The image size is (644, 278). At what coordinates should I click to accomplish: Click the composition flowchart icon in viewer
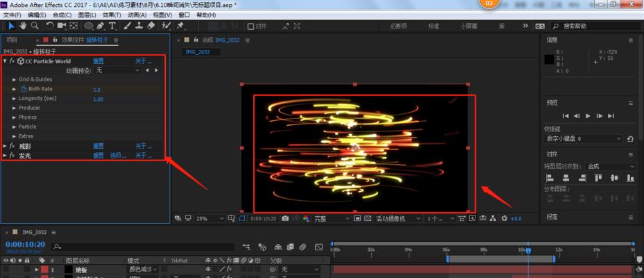pos(493,218)
